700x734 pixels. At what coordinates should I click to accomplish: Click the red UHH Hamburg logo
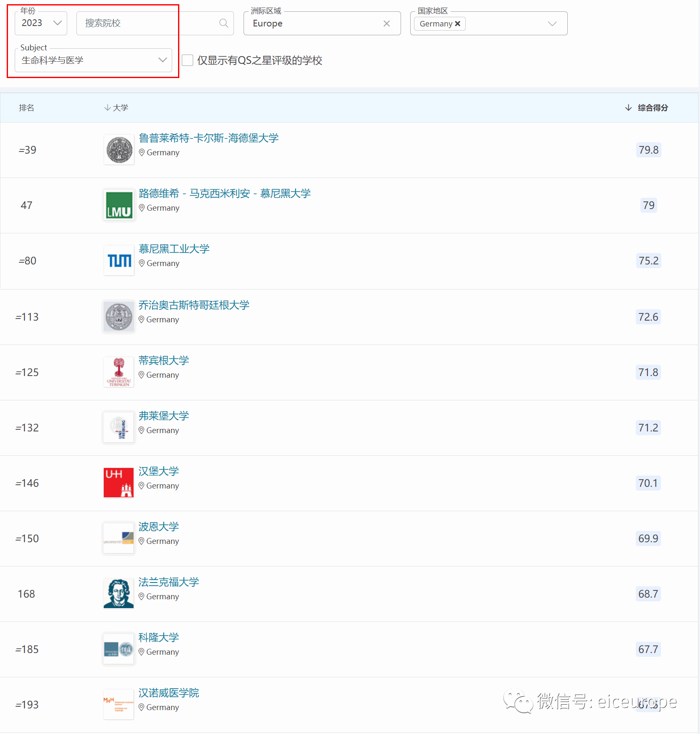click(x=119, y=483)
